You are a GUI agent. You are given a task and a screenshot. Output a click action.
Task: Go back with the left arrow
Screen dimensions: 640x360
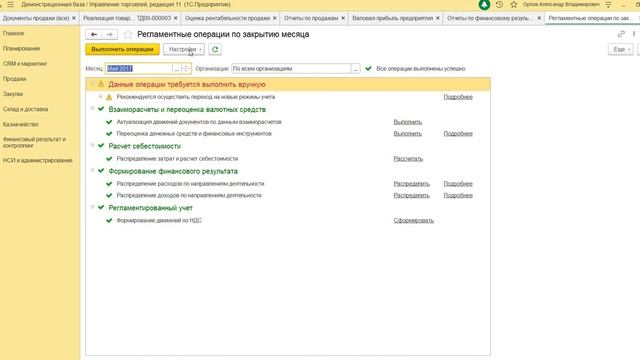[94, 35]
